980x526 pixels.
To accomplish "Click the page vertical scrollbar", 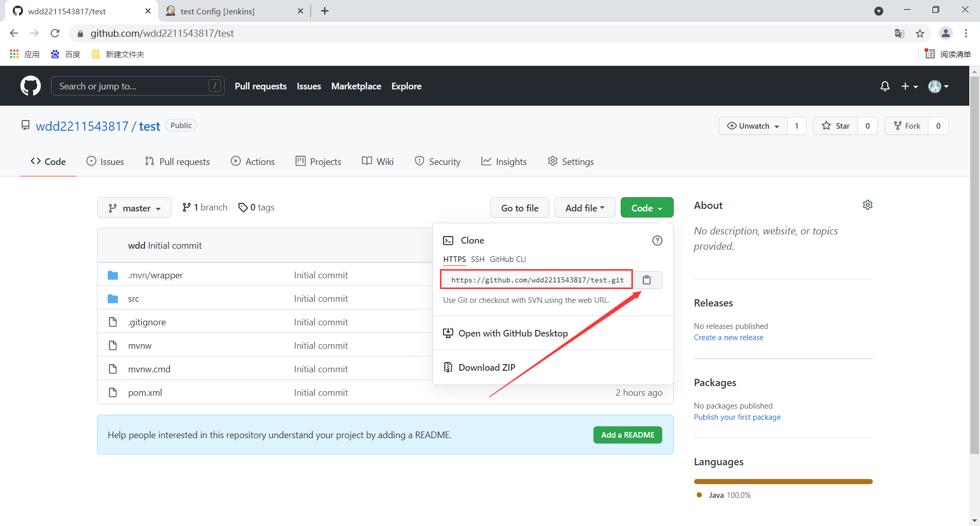I will (x=974, y=266).
